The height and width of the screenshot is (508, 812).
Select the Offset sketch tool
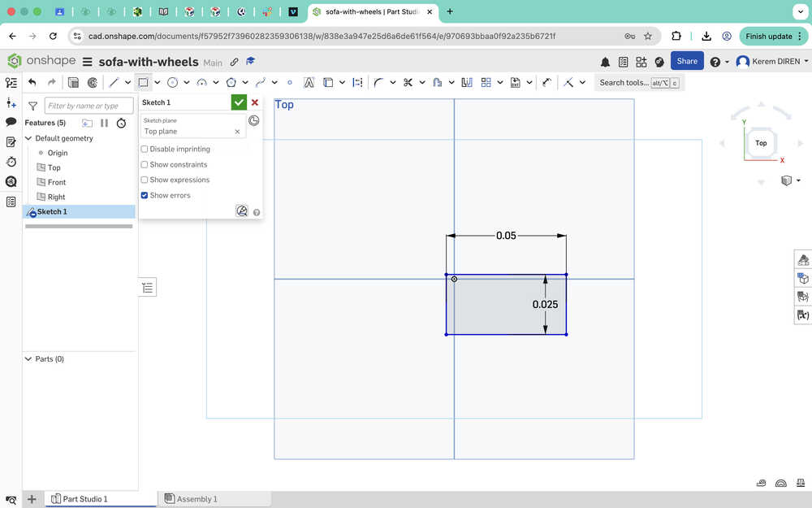coord(437,82)
